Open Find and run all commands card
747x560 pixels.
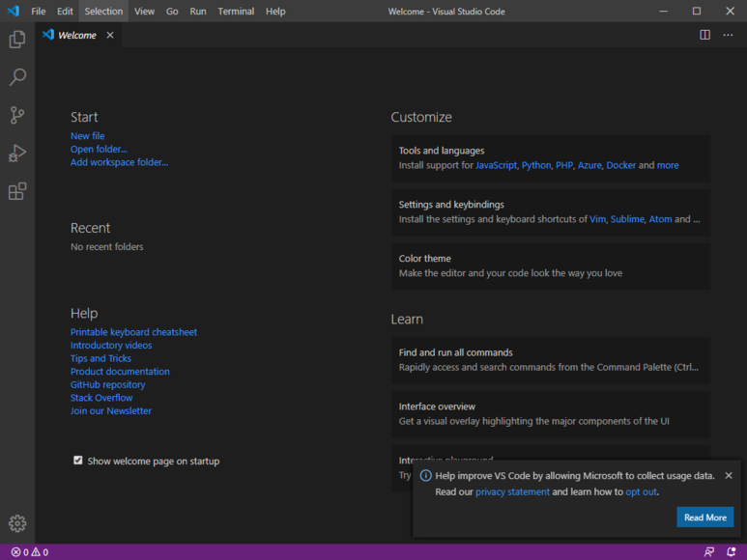[551, 360]
